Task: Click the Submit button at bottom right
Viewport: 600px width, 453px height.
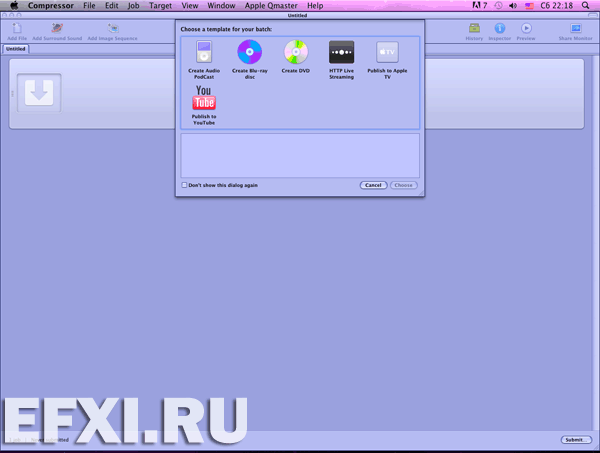Action: point(576,440)
